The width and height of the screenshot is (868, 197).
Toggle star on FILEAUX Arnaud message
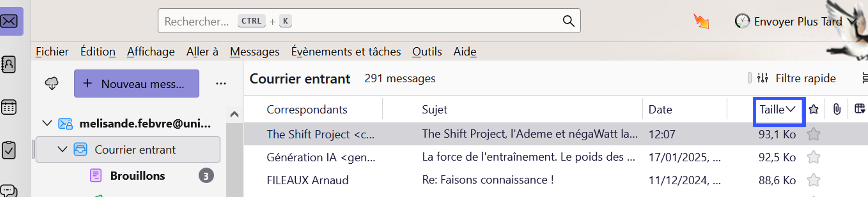click(813, 180)
